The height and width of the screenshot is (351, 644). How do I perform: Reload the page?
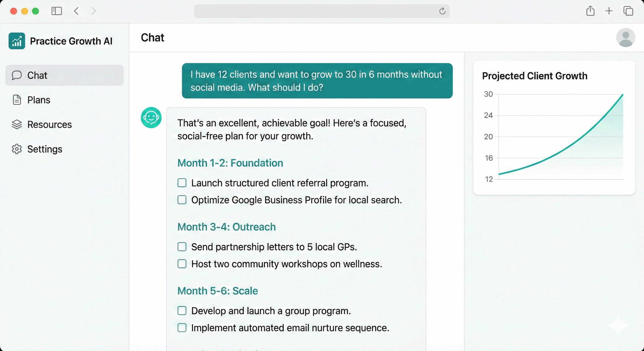[x=442, y=11]
